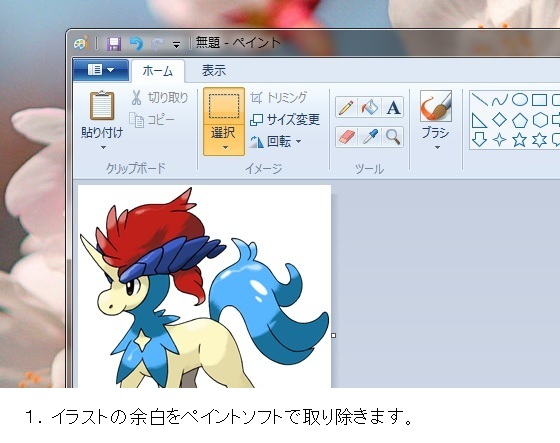This screenshot has height=443, width=560.
Task: Select the Eraser tool
Action: tap(346, 137)
